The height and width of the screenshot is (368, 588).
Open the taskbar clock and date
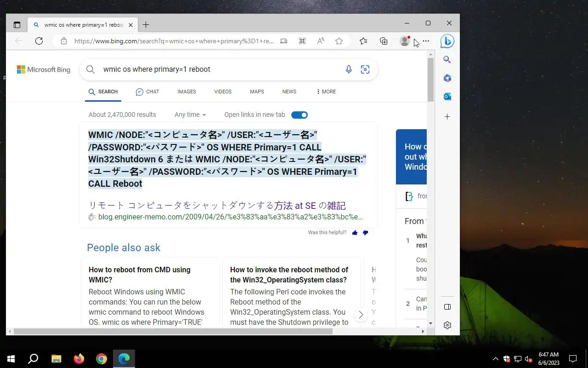click(x=549, y=359)
